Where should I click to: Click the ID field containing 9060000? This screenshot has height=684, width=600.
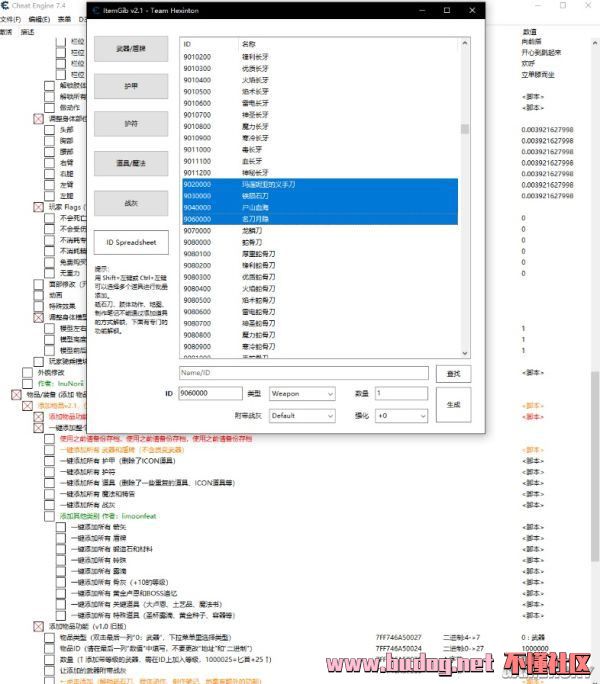[210, 393]
